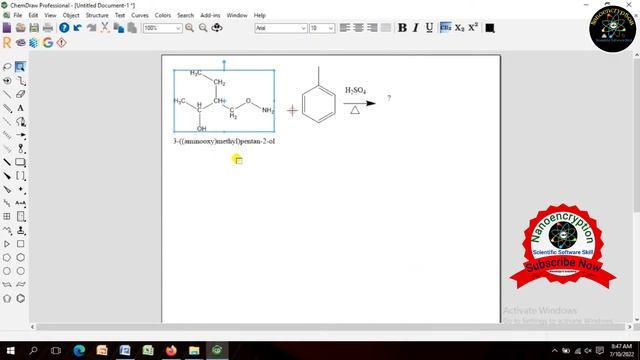Click the Google search add-in icon
The width and height of the screenshot is (640, 360).
tap(48, 43)
